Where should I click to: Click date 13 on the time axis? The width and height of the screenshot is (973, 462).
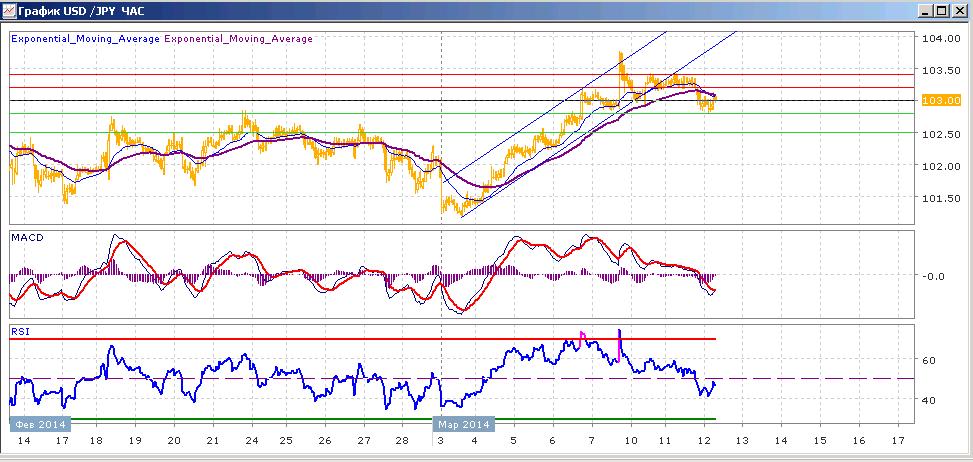pyautogui.click(x=742, y=440)
